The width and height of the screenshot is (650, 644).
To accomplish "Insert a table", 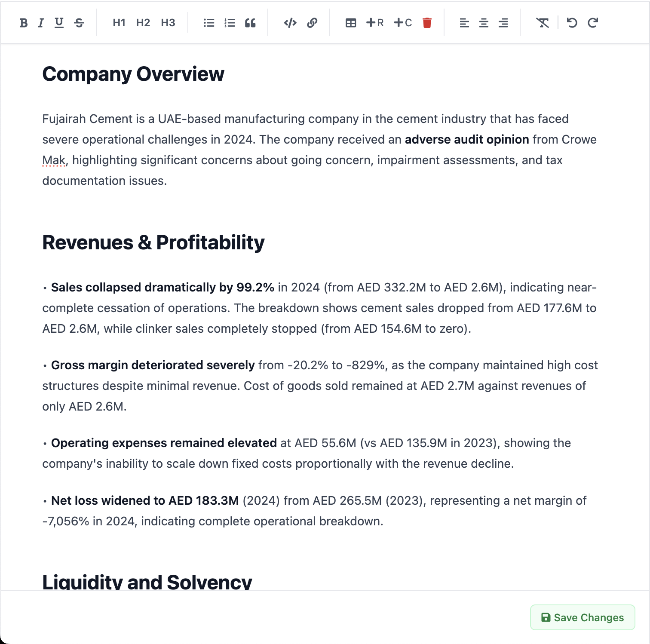I will (x=351, y=23).
